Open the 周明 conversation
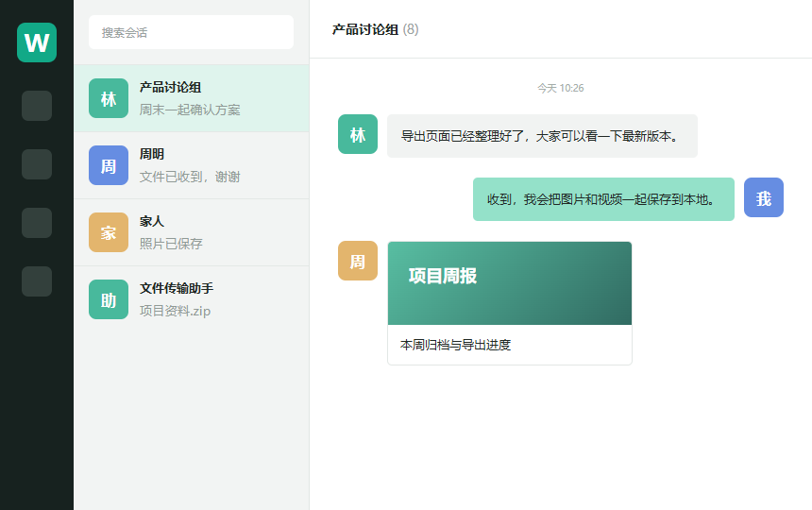The height and width of the screenshot is (510, 812). point(192,165)
